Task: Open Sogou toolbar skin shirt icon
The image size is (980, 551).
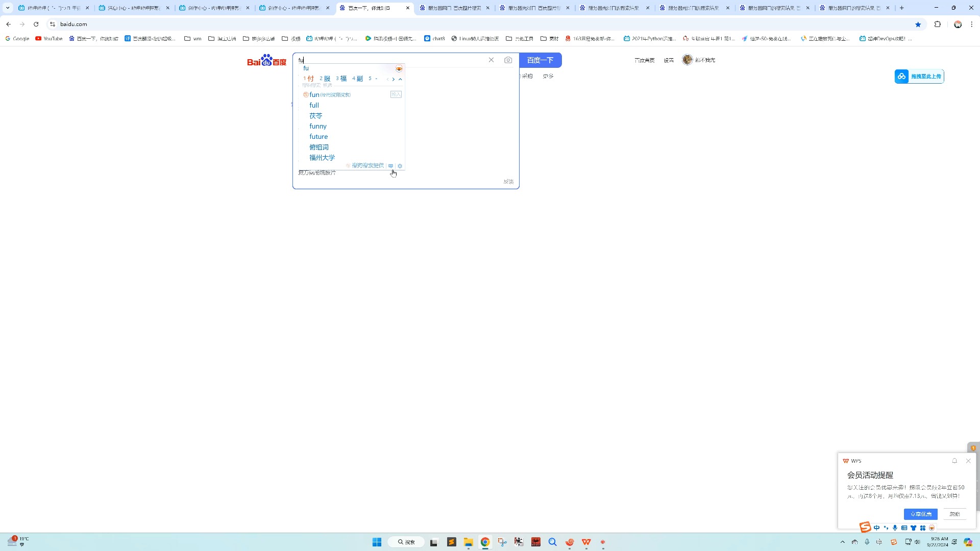Action: pos(913,528)
